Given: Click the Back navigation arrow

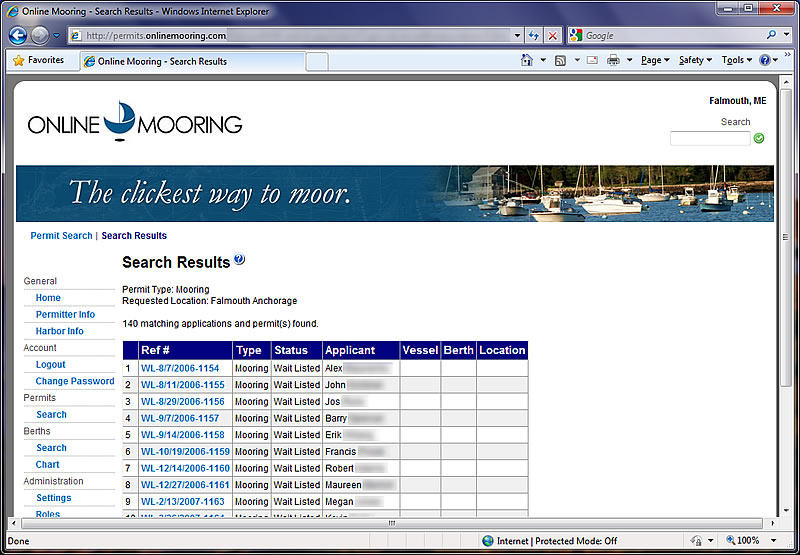Looking at the screenshot, I should click(18, 35).
